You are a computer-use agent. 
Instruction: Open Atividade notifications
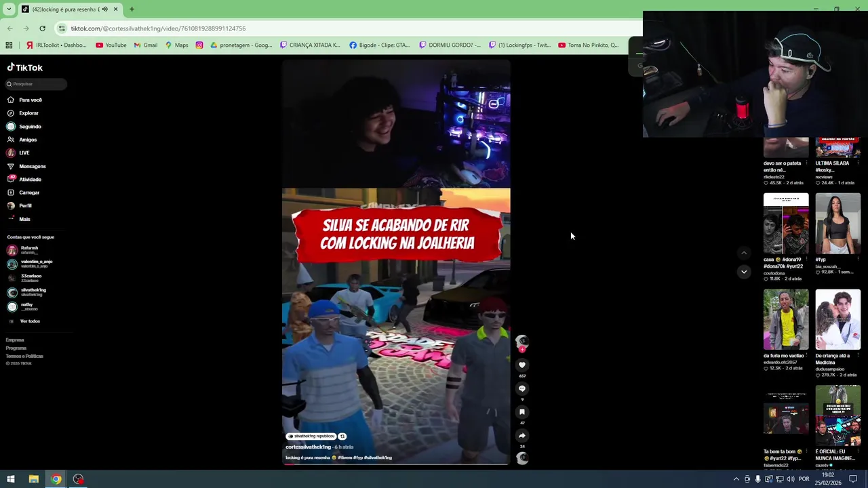[24, 179]
